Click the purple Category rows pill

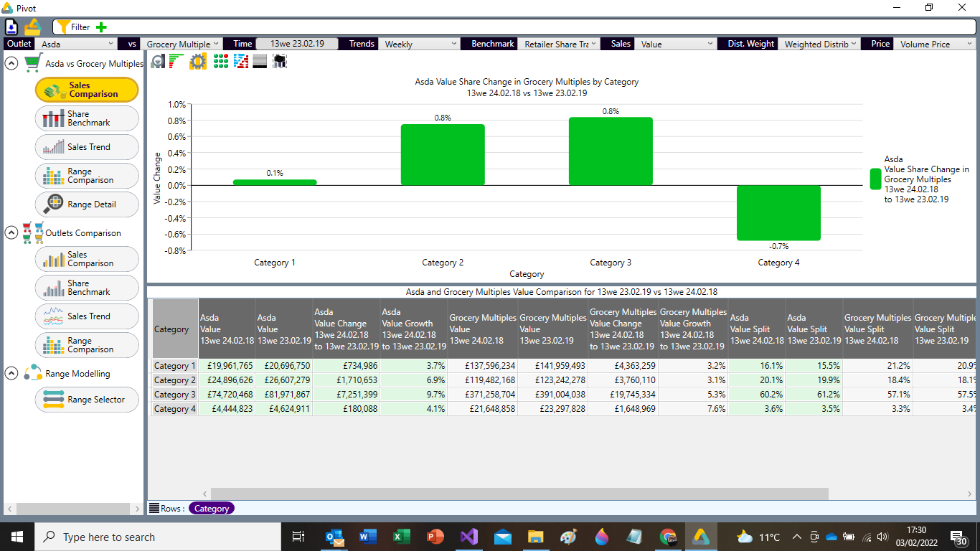point(212,508)
